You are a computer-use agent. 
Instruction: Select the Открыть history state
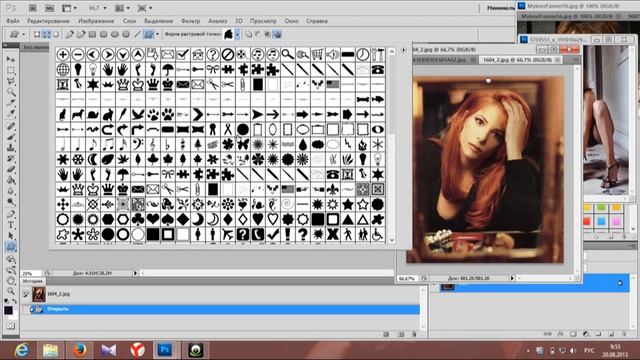click(x=220, y=309)
